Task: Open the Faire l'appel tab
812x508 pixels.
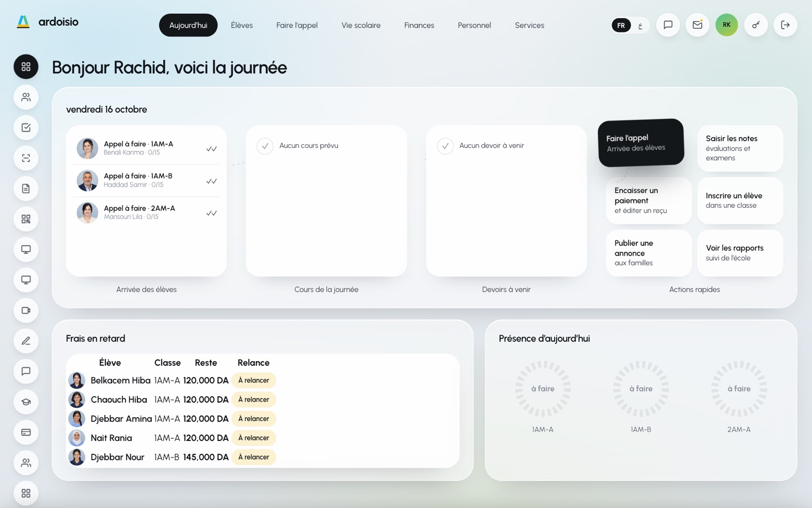Action: (297, 25)
